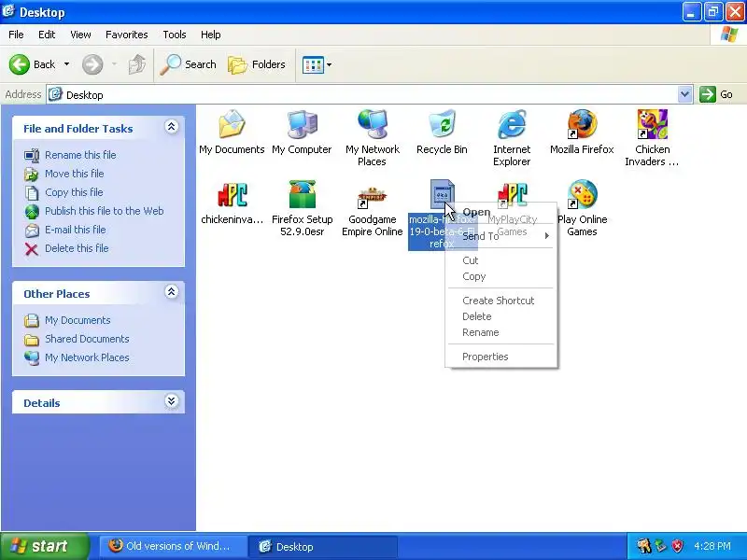Choose Properties in the context menu
This screenshot has width=747, height=560.
501,357
